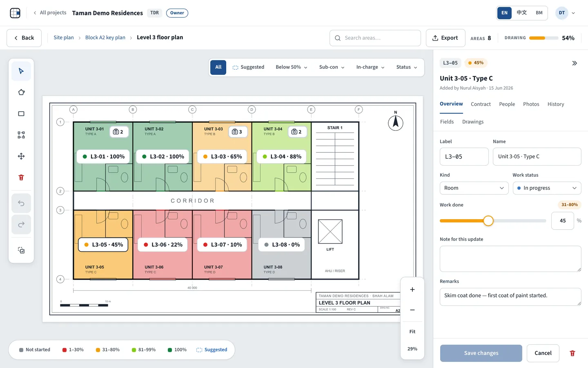Select the pointer selection tool

(x=21, y=71)
